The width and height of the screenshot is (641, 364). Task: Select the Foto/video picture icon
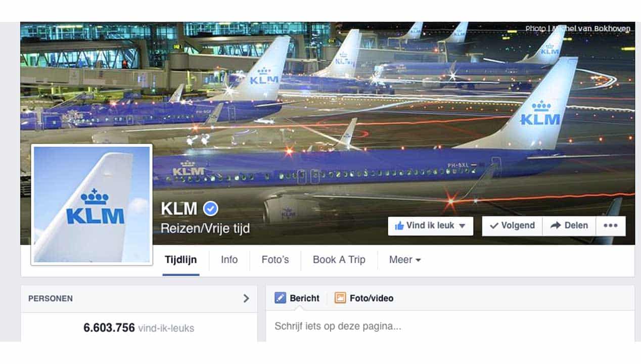(340, 298)
